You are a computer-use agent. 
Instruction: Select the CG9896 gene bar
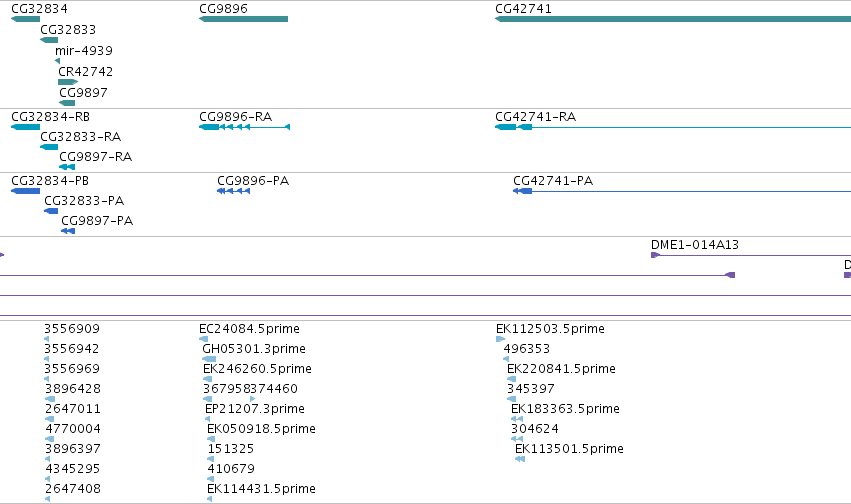[x=243, y=19]
